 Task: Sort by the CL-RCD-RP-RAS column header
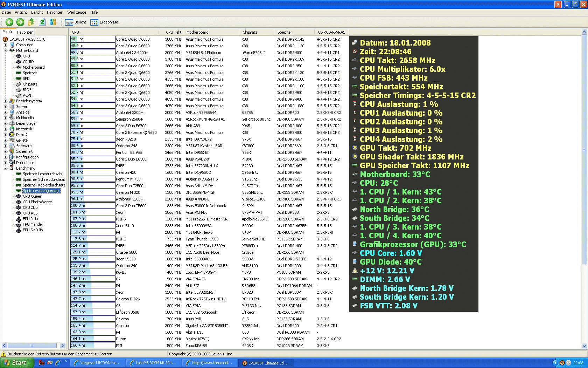click(331, 32)
